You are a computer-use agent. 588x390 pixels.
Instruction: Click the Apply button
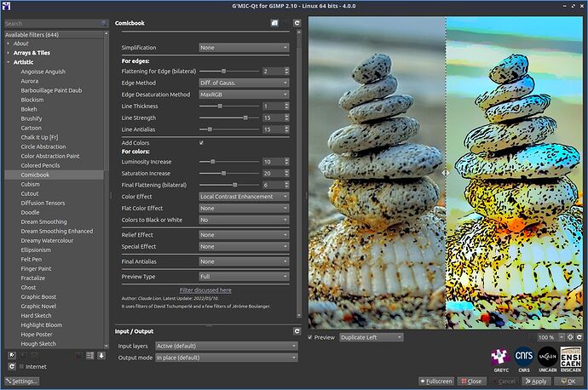(x=536, y=381)
